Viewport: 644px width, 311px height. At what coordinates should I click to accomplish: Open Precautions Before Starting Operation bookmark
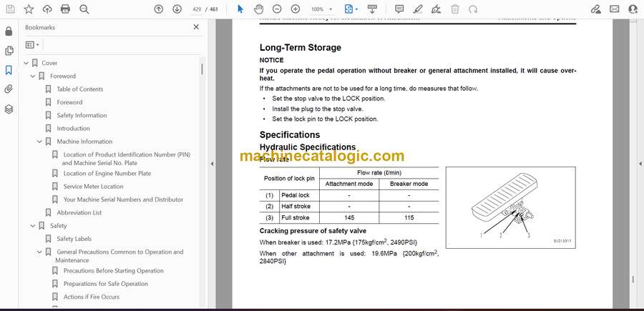[x=113, y=271]
